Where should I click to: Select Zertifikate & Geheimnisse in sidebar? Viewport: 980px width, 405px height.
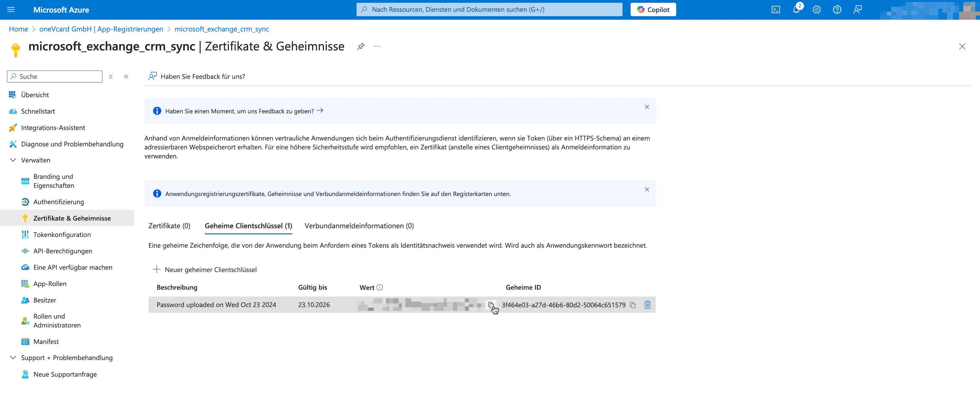67,218
